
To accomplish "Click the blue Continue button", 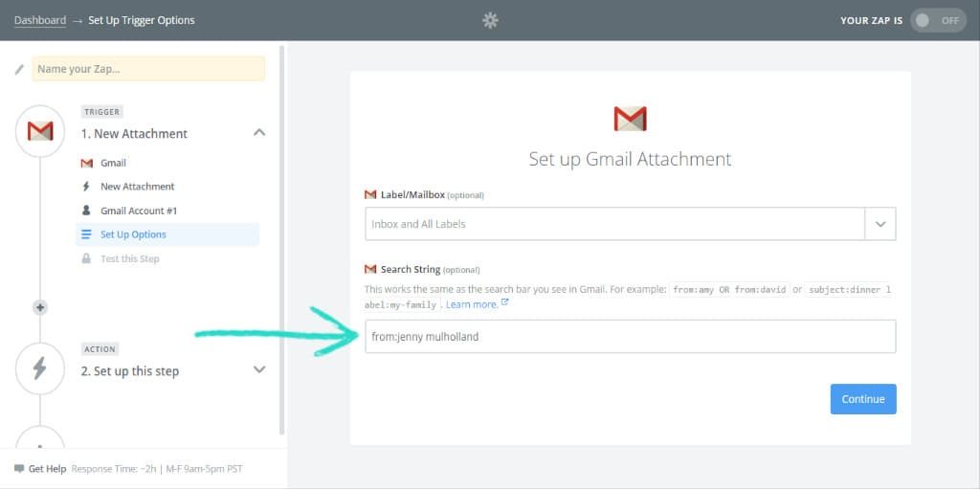I will (862, 399).
